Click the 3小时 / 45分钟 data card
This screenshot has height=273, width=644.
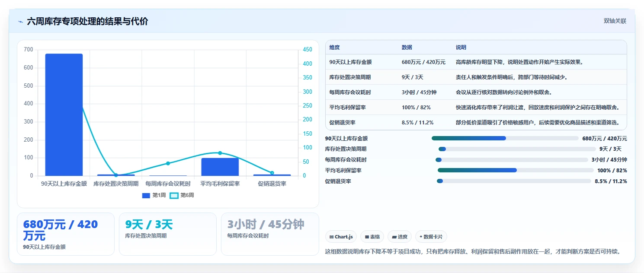pos(270,234)
